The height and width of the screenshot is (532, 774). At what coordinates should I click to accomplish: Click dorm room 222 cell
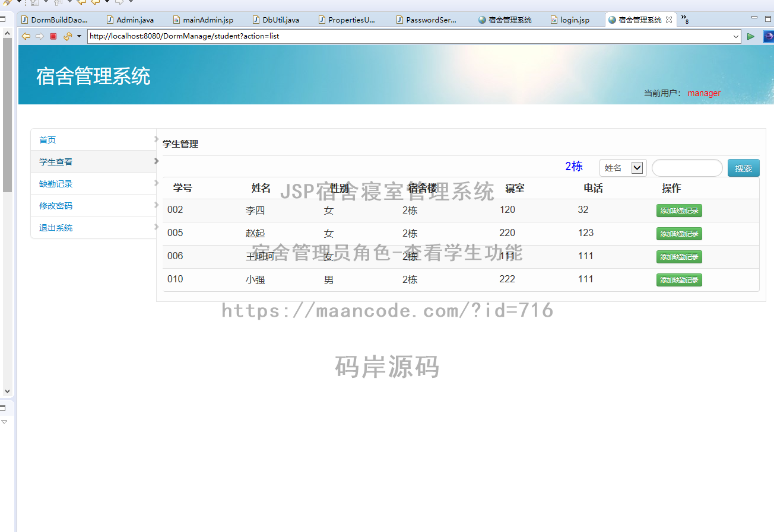(507, 279)
